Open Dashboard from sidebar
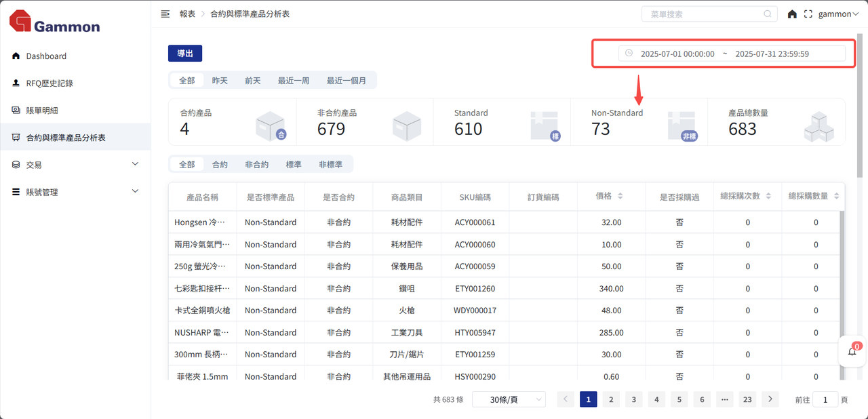868x419 pixels. coord(46,56)
